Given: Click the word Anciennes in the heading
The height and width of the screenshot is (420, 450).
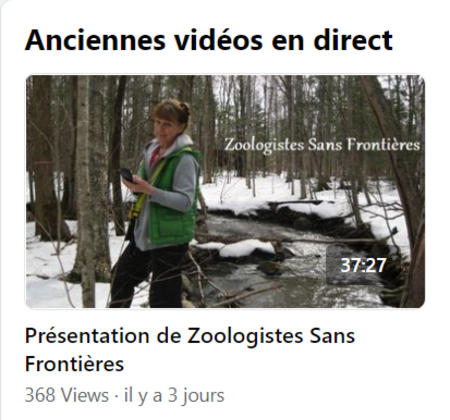Looking at the screenshot, I should (x=95, y=40).
